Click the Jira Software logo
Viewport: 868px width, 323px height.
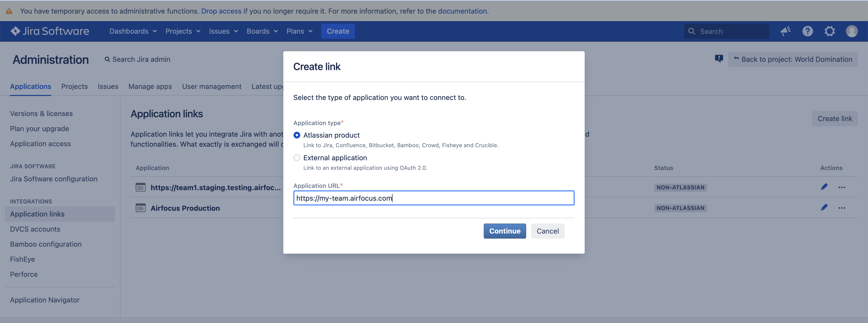[50, 31]
